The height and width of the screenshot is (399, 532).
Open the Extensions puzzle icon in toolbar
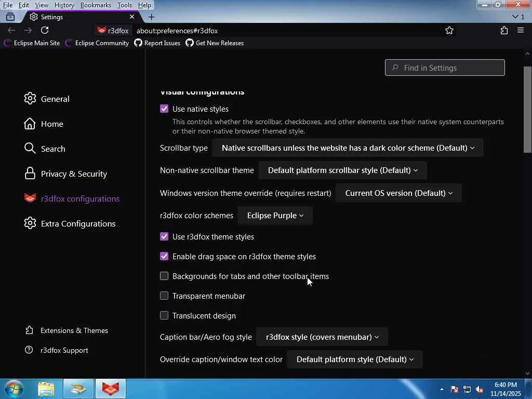point(504,30)
